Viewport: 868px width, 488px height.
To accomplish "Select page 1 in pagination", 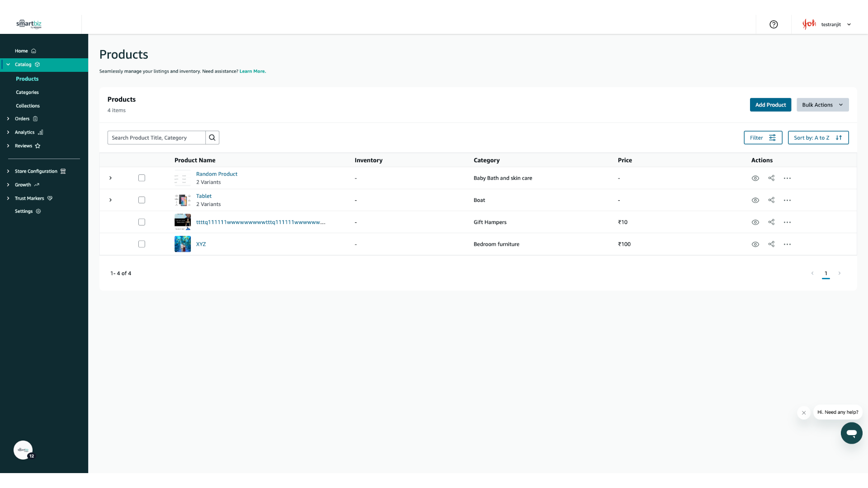I will (826, 273).
